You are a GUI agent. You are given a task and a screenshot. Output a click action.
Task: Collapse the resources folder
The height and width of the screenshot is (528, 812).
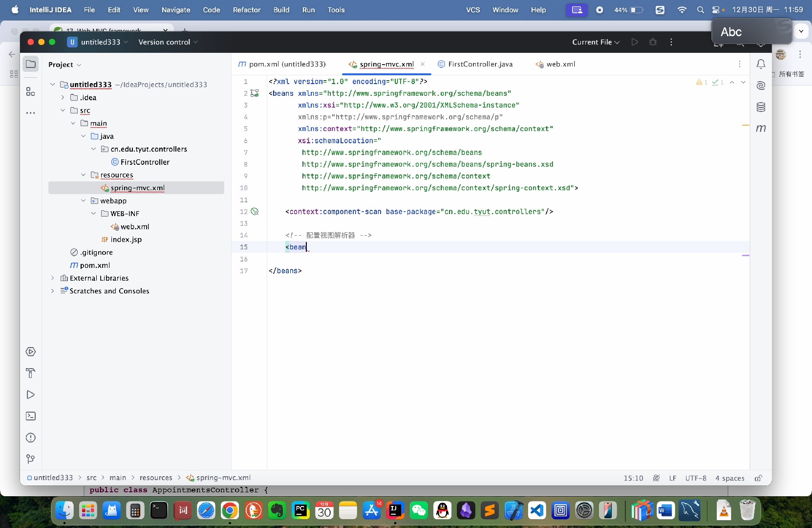(83, 175)
